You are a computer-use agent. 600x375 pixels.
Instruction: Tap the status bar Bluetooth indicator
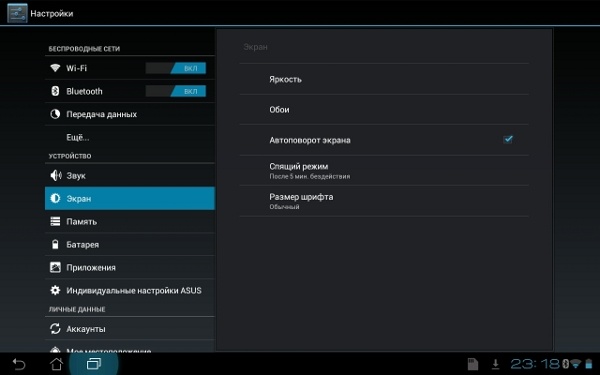pyautogui.click(x=565, y=364)
